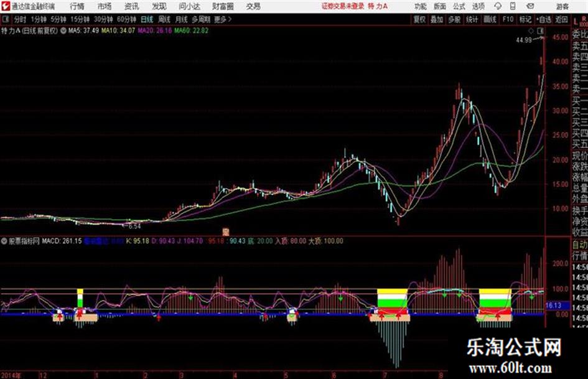Open the 公式 menu

pos(459,6)
